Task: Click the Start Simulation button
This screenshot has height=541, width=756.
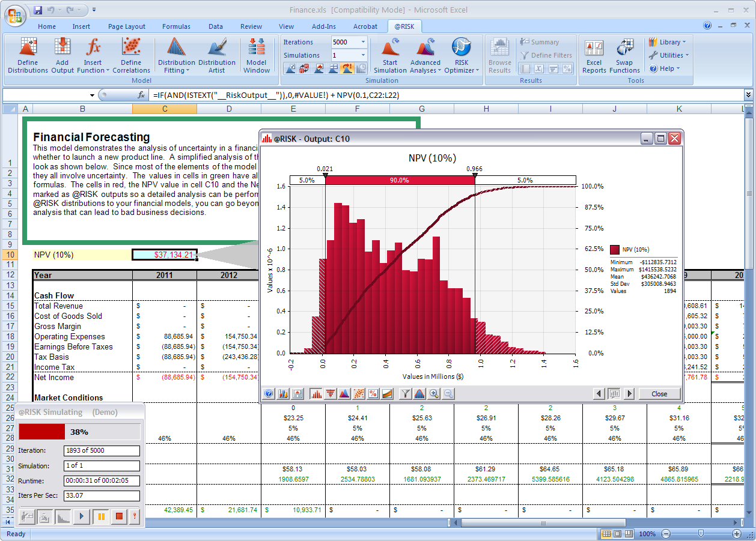Action: 390,55
